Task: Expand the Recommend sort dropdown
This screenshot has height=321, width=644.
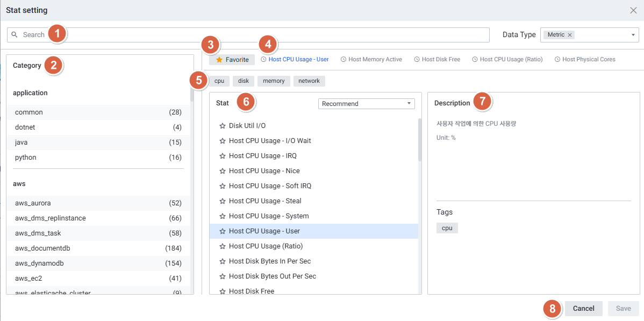Action: [409, 104]
